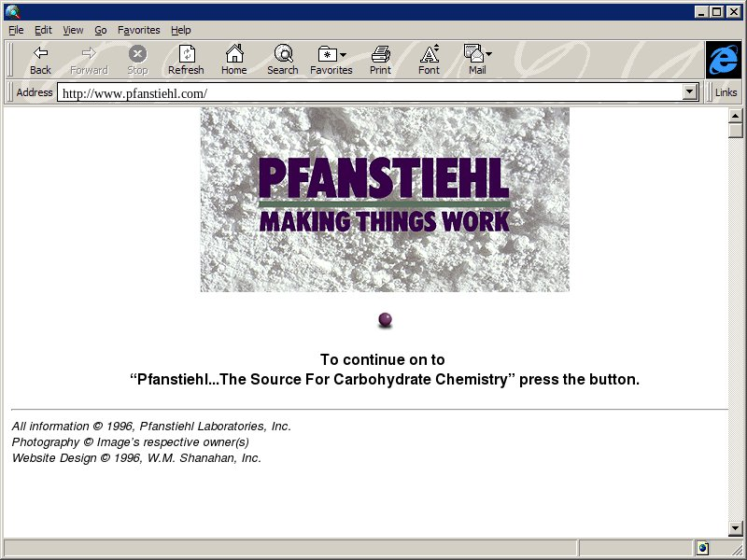Open the Go menu
747x560 pixels.
pos(100,30)
